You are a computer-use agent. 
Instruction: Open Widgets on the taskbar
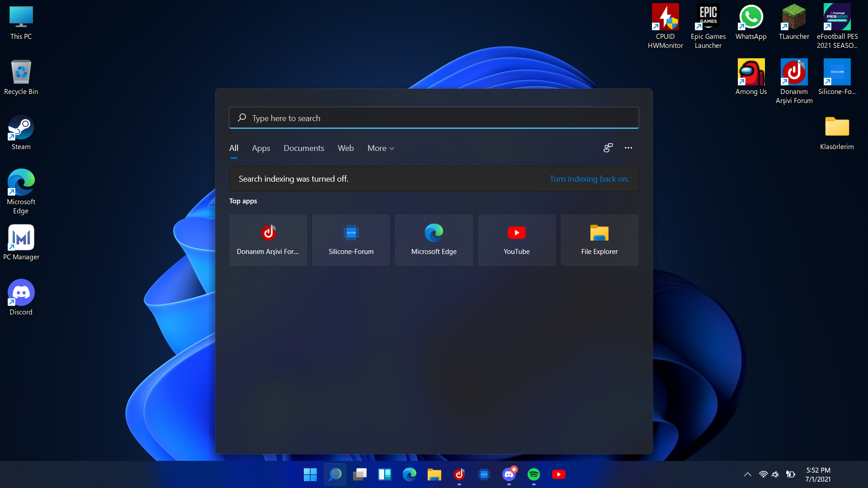click(x=385, y=474)
